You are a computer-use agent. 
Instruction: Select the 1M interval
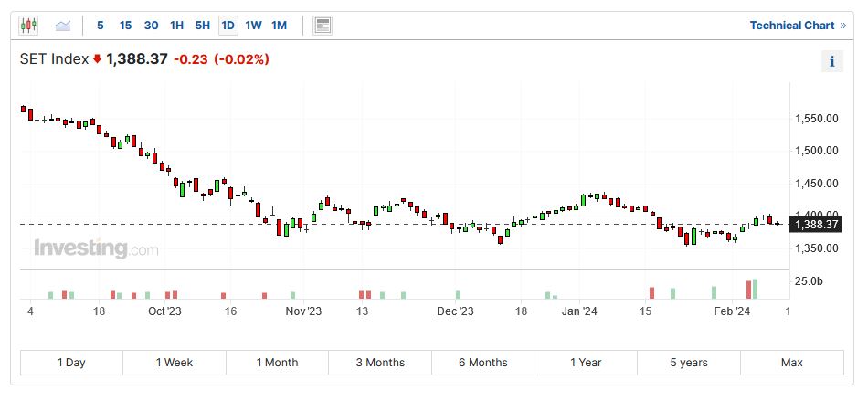(x=279, y=26)
